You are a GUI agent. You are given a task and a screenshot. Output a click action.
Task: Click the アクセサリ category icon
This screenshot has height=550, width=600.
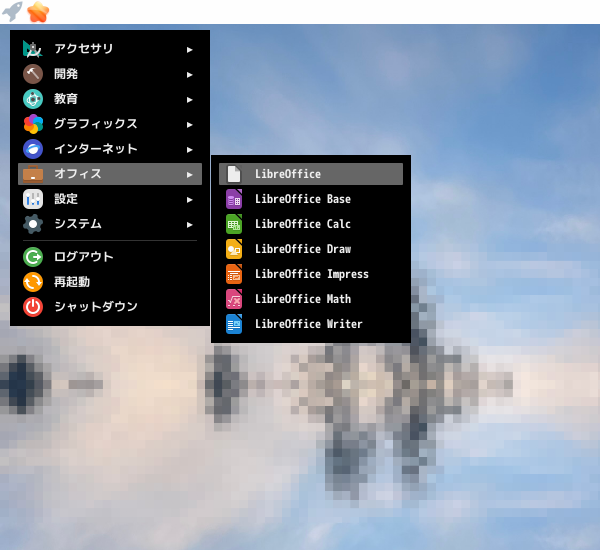click(x=33, y=49)
